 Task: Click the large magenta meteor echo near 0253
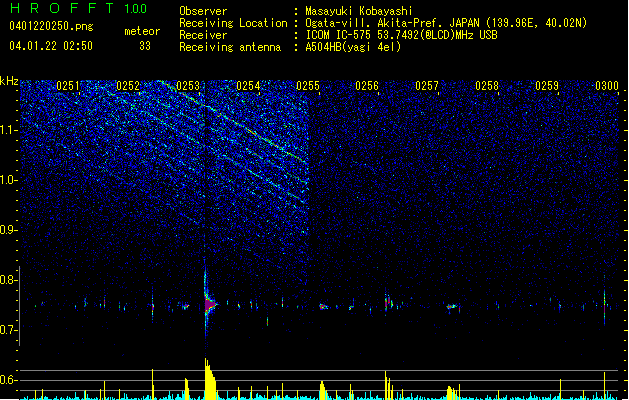pos(209,305)
